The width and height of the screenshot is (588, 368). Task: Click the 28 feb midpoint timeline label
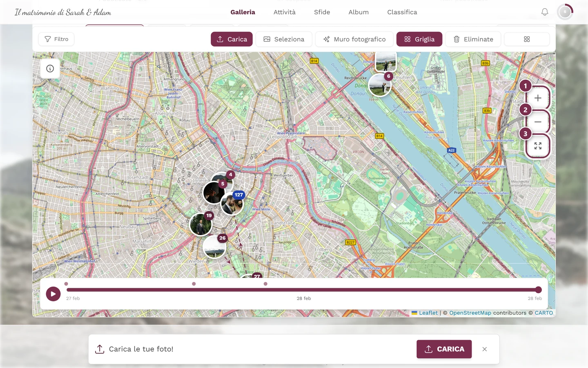(x=304, y=298)
